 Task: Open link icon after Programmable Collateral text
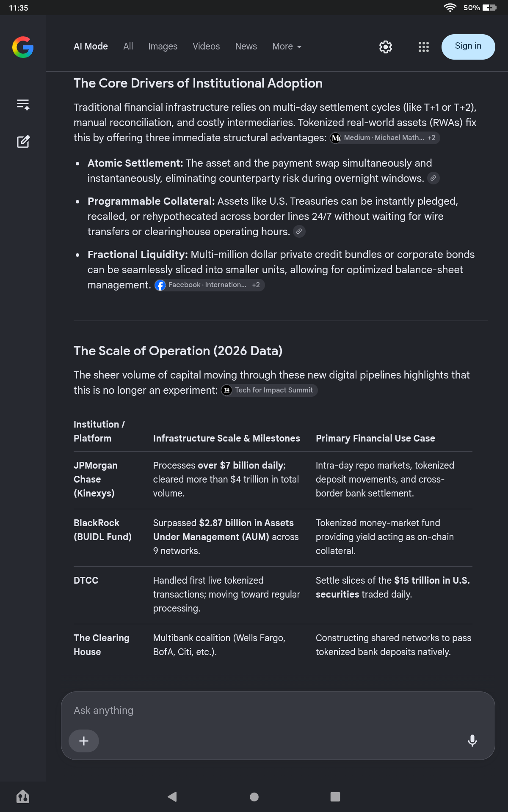pyautogui.click(x=299, y=232)
